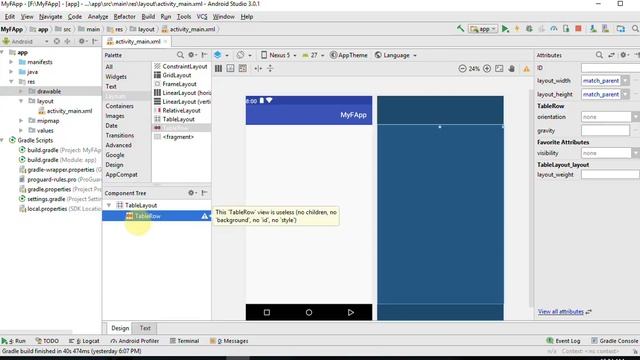Viewport: 640px width, 360px height.
Task: Open Project Structure icon in the toolbar
Action: [x=621, y=29]
